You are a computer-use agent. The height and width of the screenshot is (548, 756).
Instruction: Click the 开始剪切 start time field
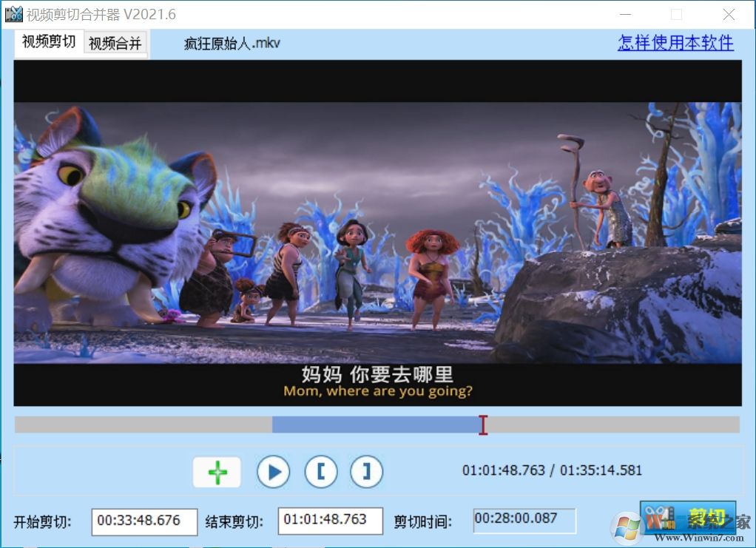[144, 521]
